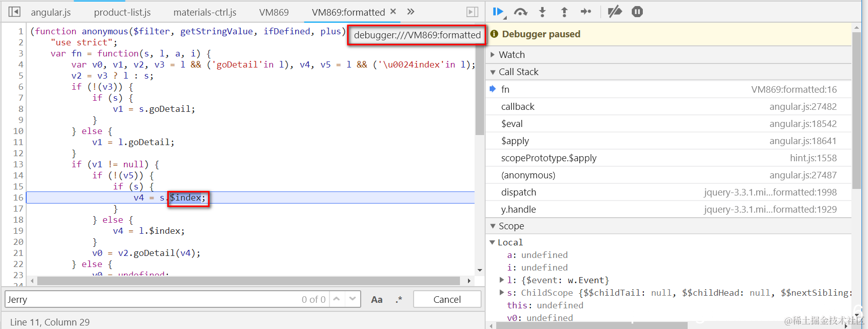
Task: Click the this: undefined variable
Action: point(545,305)
